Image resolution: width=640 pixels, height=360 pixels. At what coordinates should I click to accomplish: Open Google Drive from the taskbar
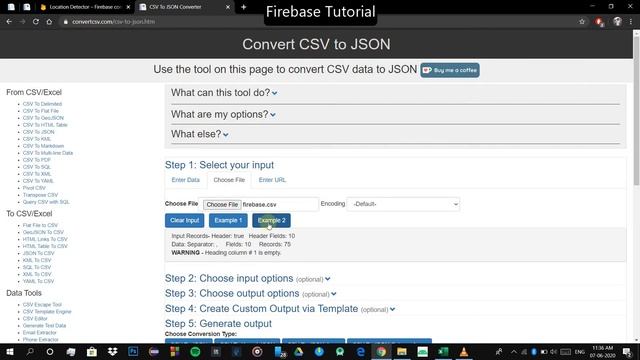click(299, 351)
